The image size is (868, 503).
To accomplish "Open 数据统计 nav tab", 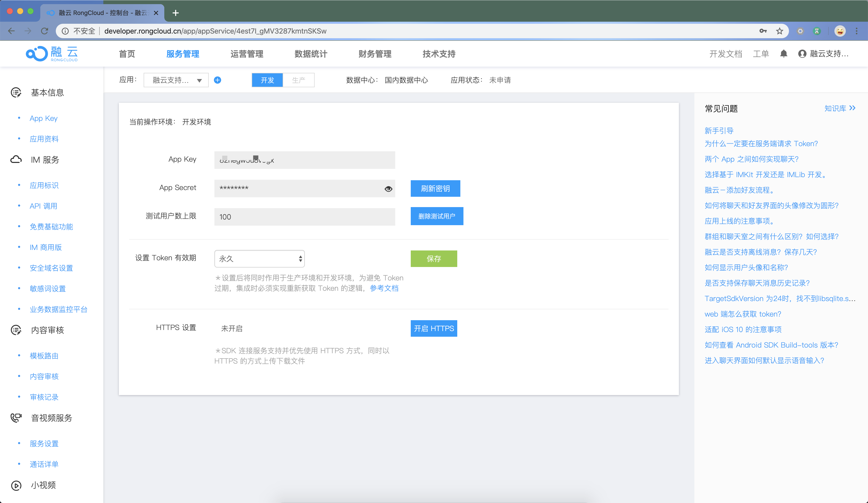I will pos(311,54).
